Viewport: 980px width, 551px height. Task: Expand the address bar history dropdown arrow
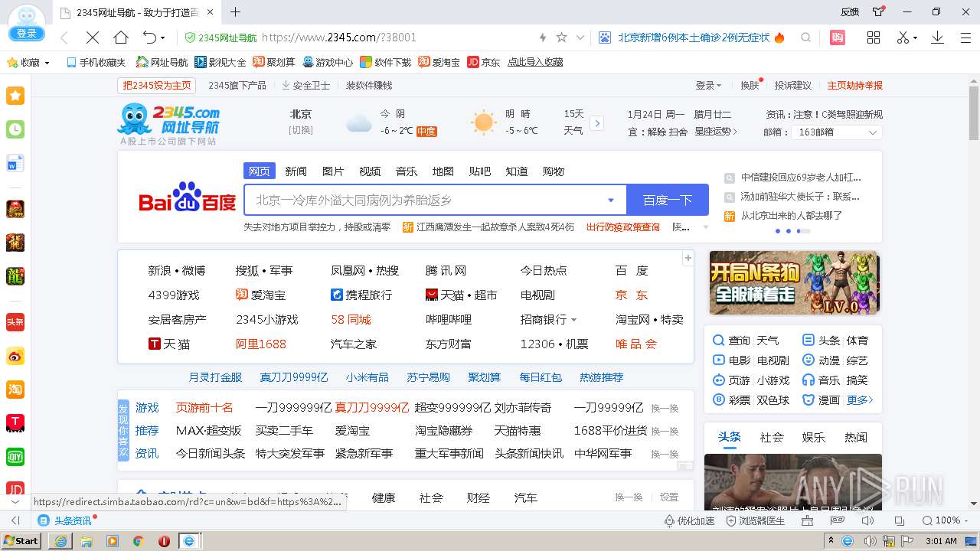pos(580,37)
